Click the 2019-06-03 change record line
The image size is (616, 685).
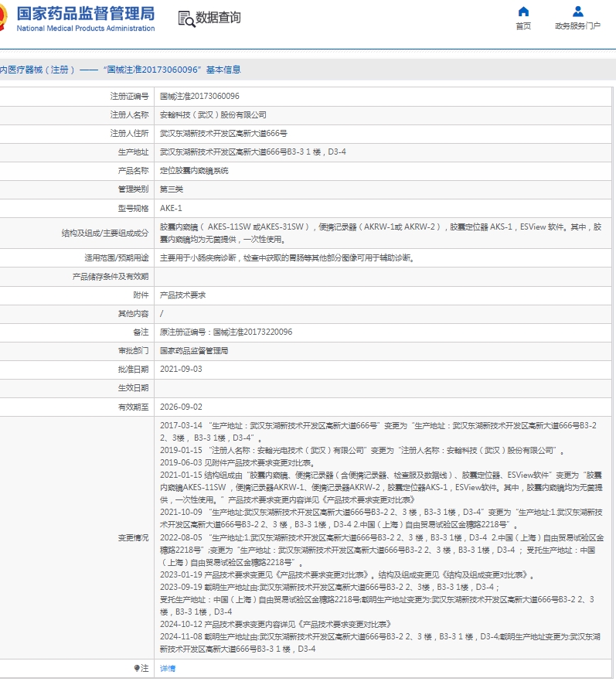(x=237, y=462)
